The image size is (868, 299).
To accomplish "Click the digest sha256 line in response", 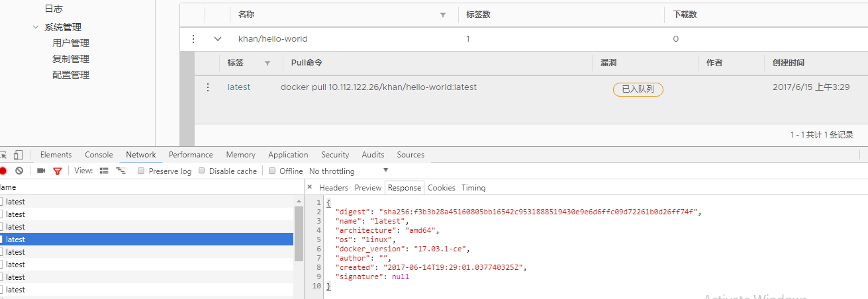I will 518,212.
